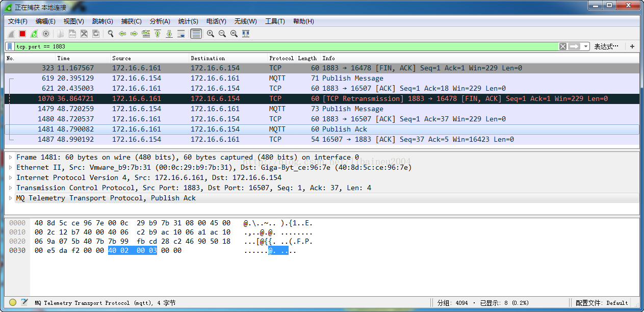Open the find packet magnifier
Image resolution: width=644 pixels, height=312 pixels.
[111, 34]
